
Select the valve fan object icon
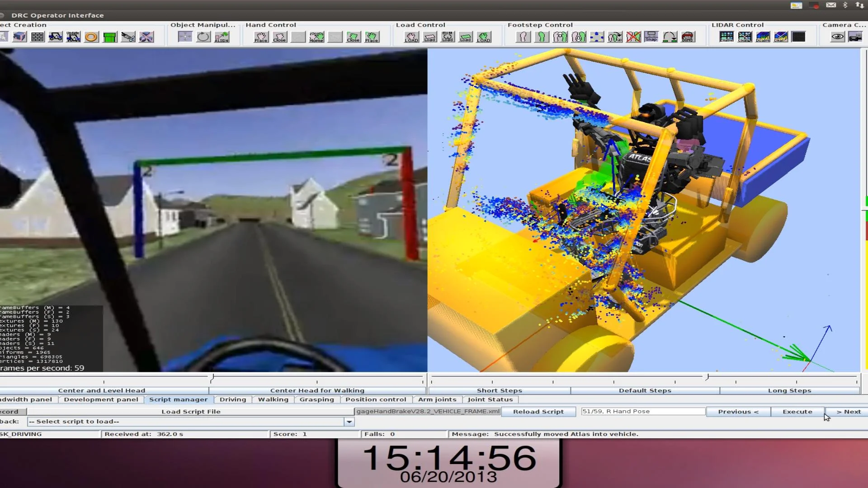click(x=146, y=37)
